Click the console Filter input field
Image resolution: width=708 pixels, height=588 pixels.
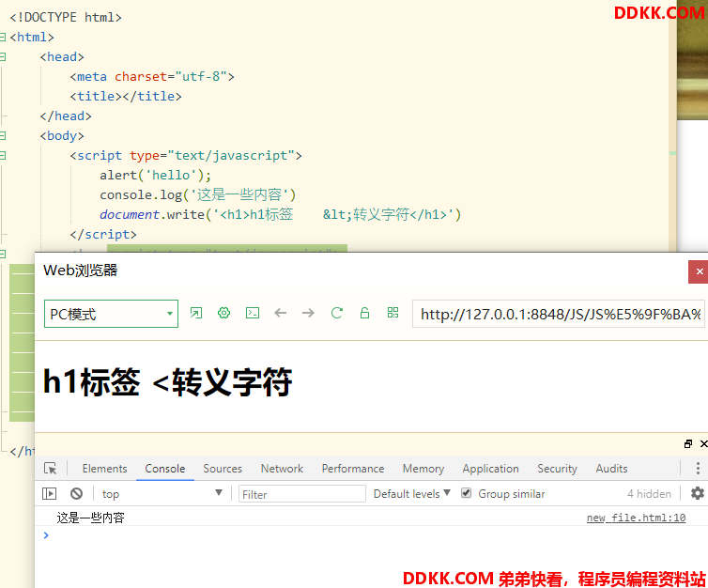(302, 494)
